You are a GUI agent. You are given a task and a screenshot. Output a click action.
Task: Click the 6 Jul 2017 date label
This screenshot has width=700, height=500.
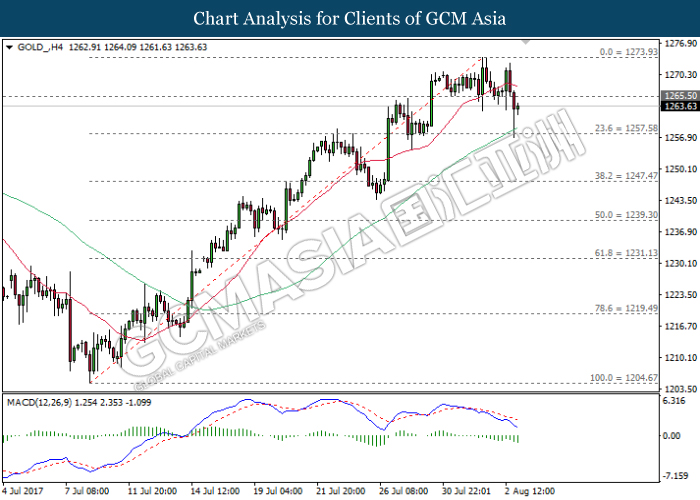pyautogui.click(x=23, y=492)
